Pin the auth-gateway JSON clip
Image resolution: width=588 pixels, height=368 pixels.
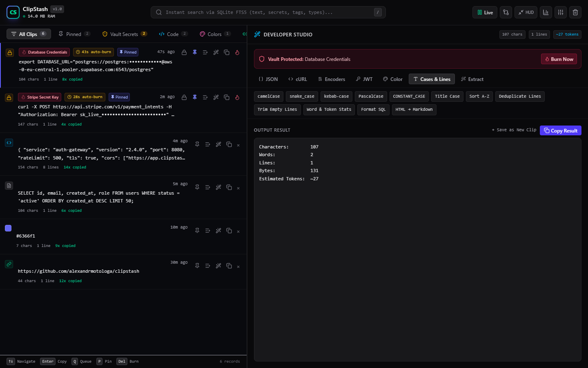point(197,144)
